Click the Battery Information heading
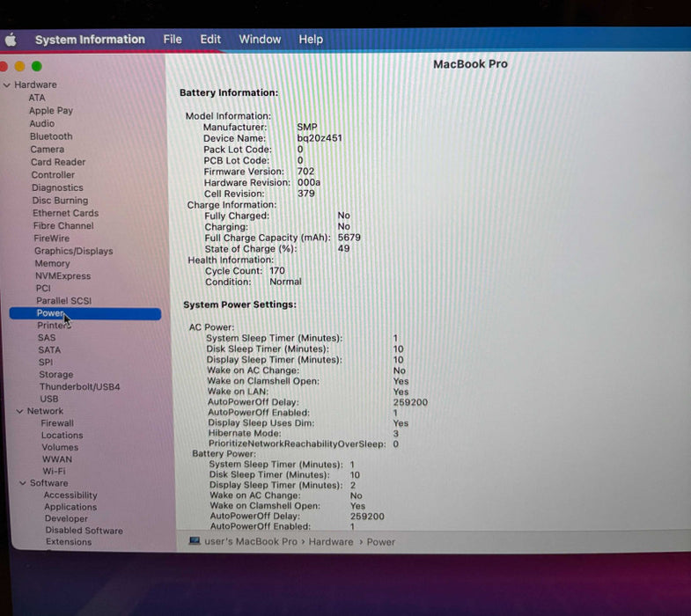This screenshot has height=616, width=691. 229,92
